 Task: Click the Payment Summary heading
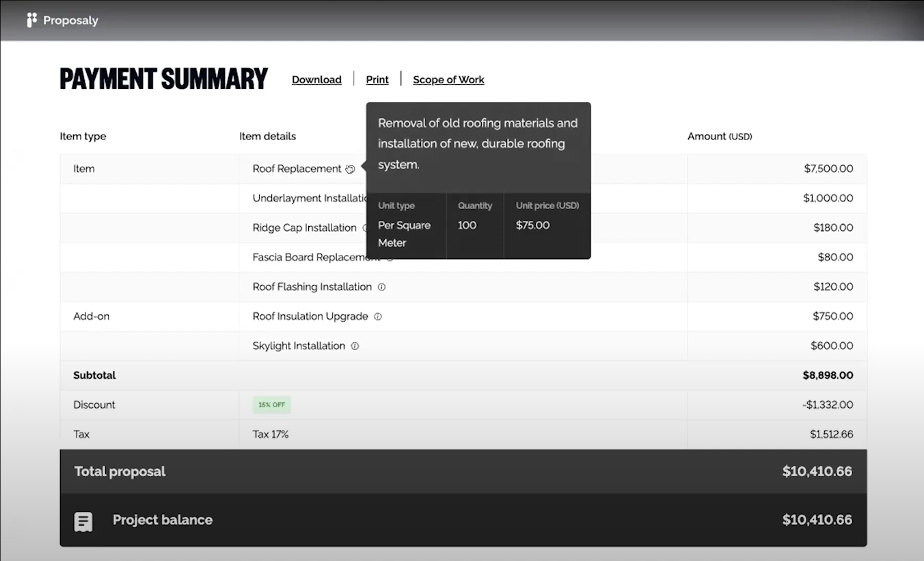pyautogui.click(x=164, y=79)
